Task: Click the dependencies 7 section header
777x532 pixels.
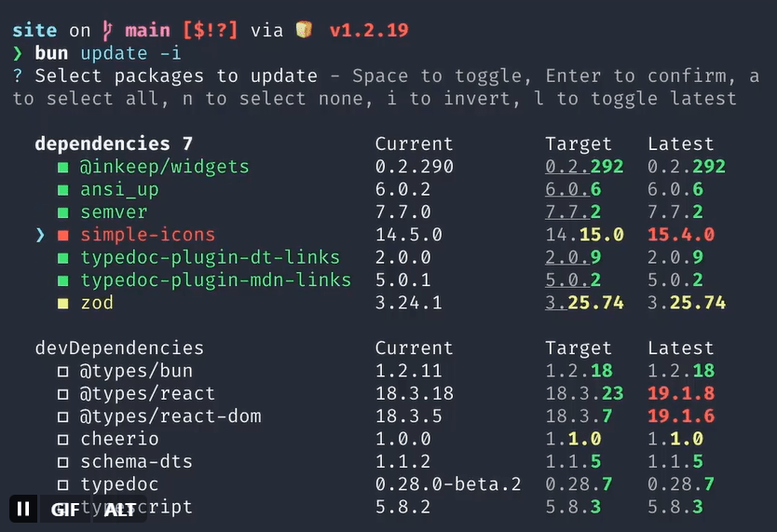Action: point(113,144)
